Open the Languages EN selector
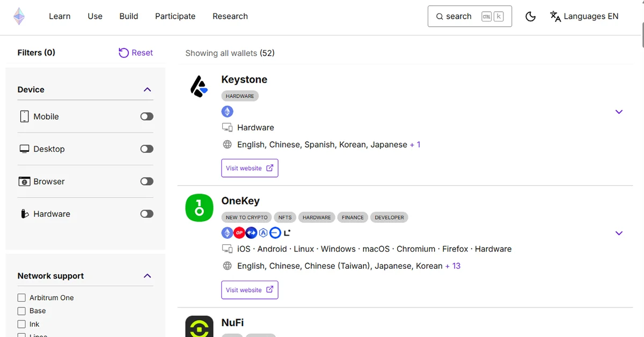644x337 pixels. coord(584,16)
